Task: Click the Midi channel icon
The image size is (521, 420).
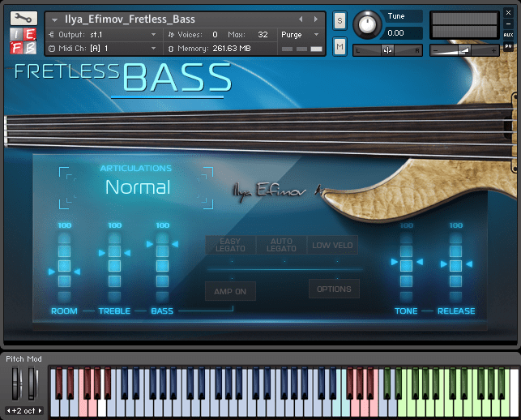Action: [52, 49]
